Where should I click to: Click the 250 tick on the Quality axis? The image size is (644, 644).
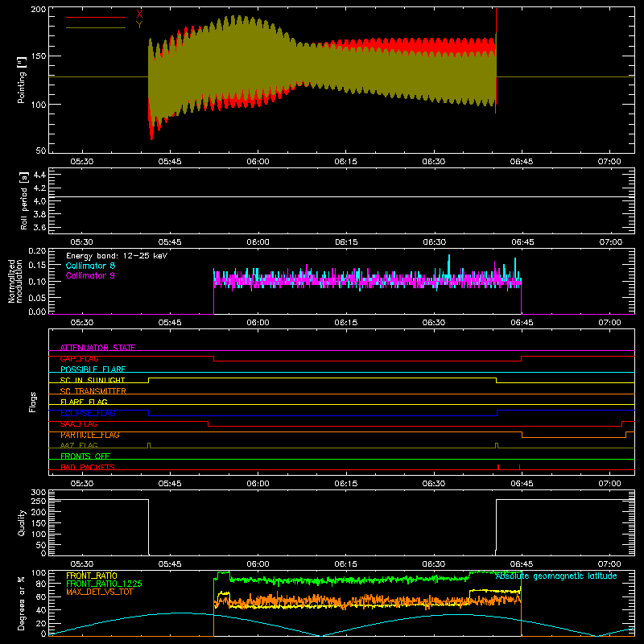[x=39, y=502]
